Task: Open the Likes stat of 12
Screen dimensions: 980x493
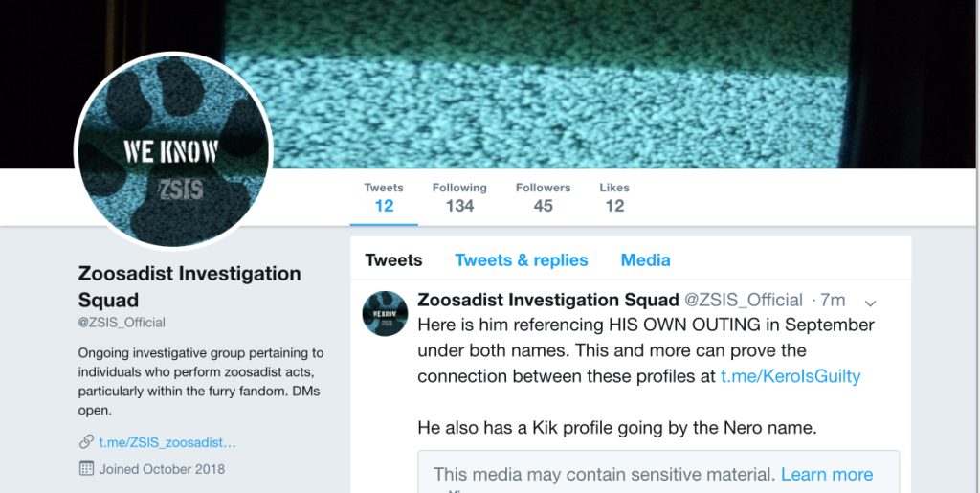Action: (x=614, y=197)
